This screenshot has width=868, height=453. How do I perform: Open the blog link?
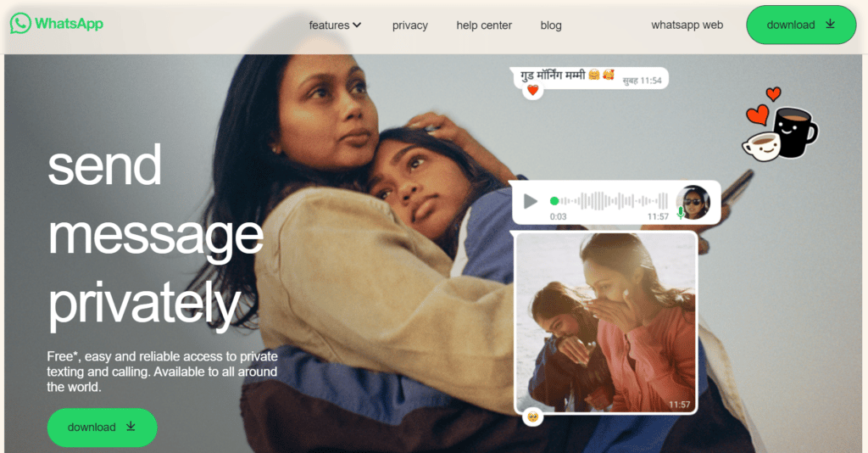pyautogui.click(x=551, y=25)
